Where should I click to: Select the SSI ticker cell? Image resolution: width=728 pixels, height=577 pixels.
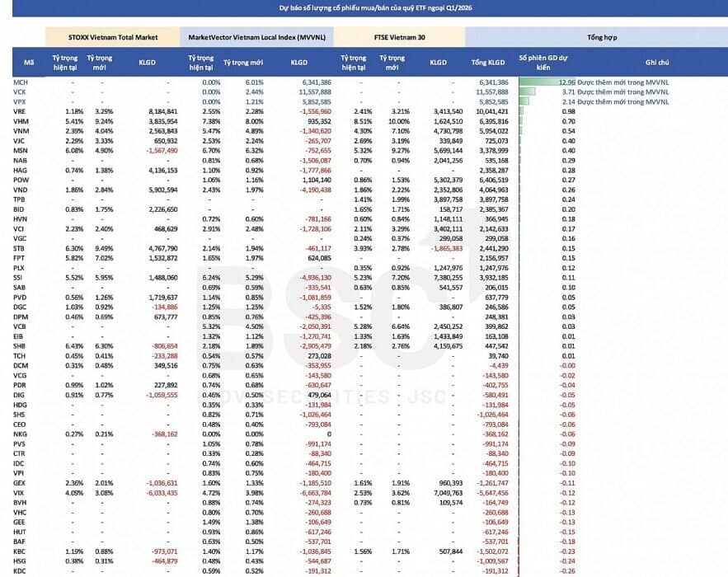[17, 278]
